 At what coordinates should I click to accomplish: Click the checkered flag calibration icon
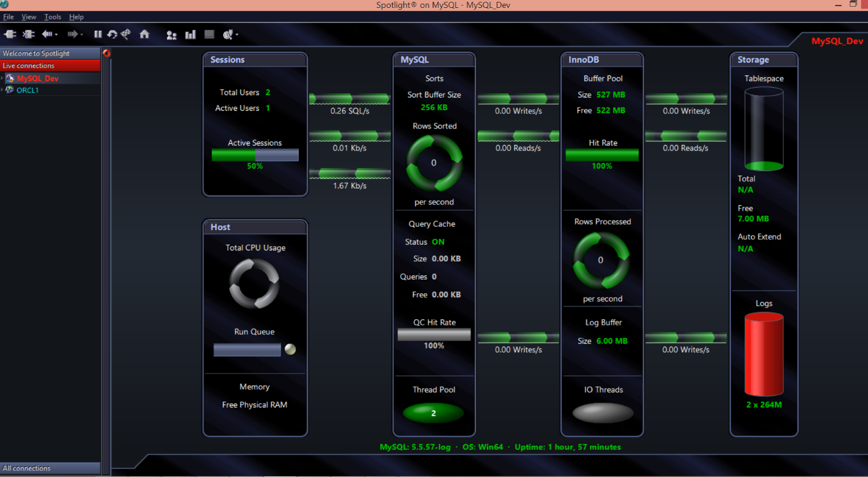[126, 35]
